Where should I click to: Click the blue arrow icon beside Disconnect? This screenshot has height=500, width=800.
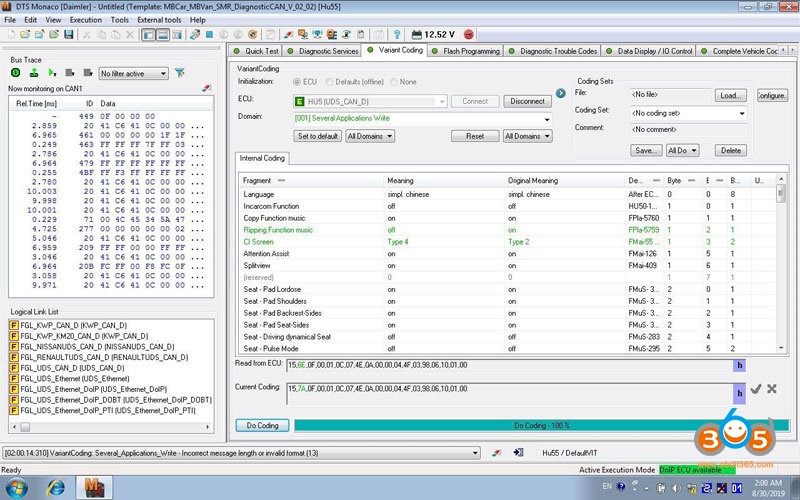click(x=562, y=95)
